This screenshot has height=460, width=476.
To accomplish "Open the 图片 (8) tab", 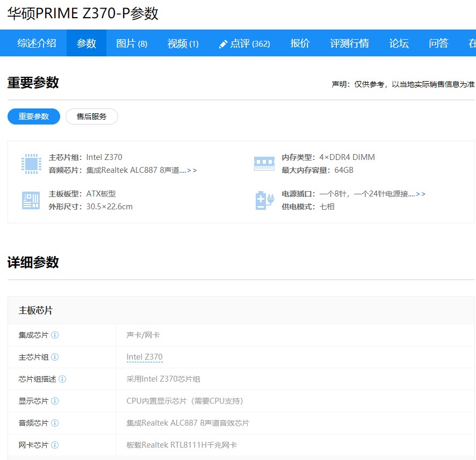I will (132, 43).
